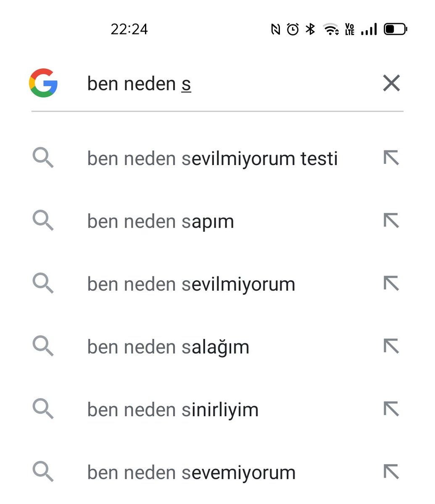Clear the search text with X
435x504 pixels.
391,83
